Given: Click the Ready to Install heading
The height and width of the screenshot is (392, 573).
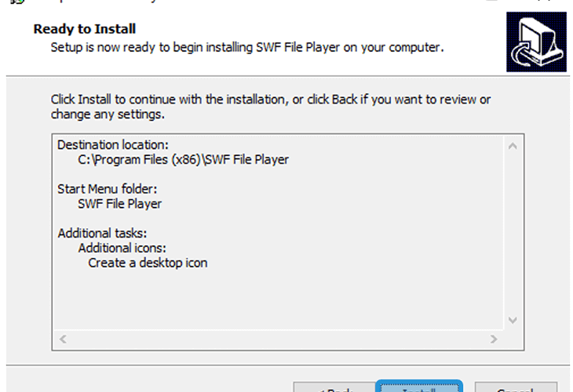Looking at the screenshot, I should coord(85,29).
